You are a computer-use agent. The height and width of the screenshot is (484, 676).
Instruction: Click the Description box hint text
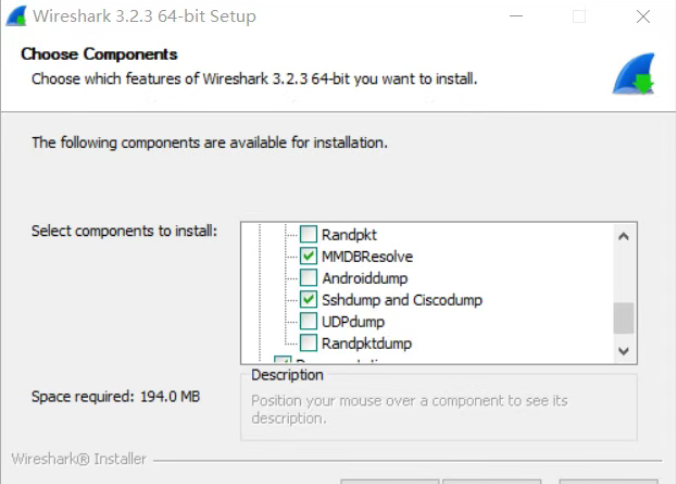(409, 409)
